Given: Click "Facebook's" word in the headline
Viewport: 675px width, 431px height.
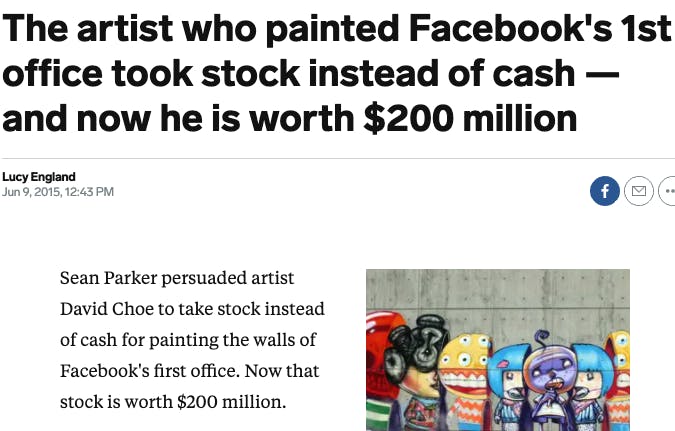Looking at the screenshot, I should (x=510, y=28).
